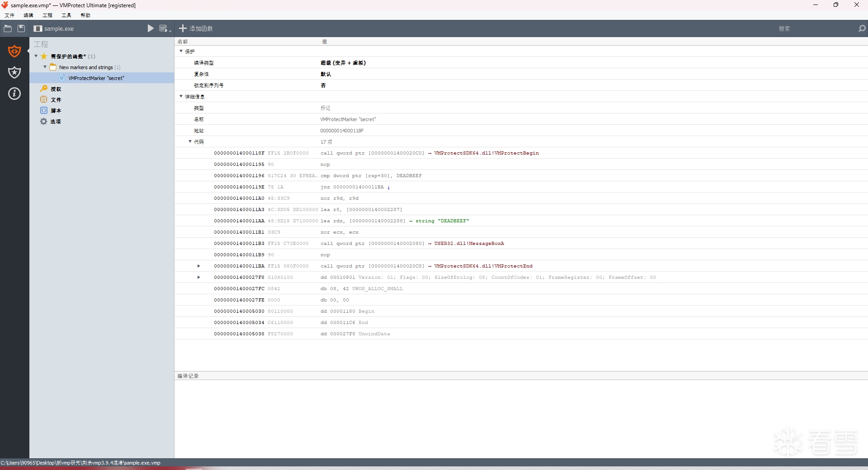Viewport: 868px width, 470px height.
Task: Collapse the New markers and strings folder
Action: pos(45,67)
